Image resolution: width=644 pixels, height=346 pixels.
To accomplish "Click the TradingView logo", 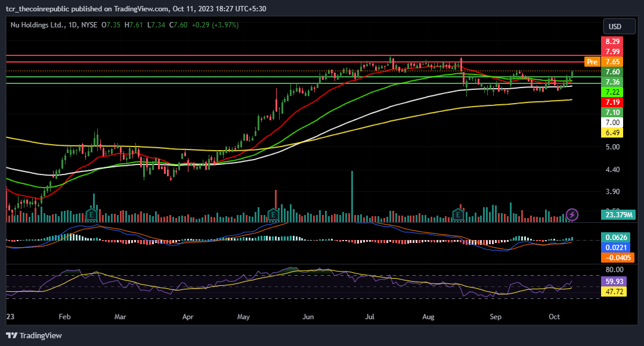I will [34, 335].
